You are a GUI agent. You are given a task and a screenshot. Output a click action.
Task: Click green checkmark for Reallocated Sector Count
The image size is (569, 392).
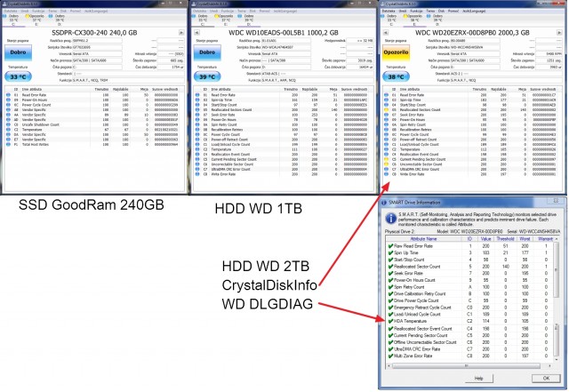point(390,267)
